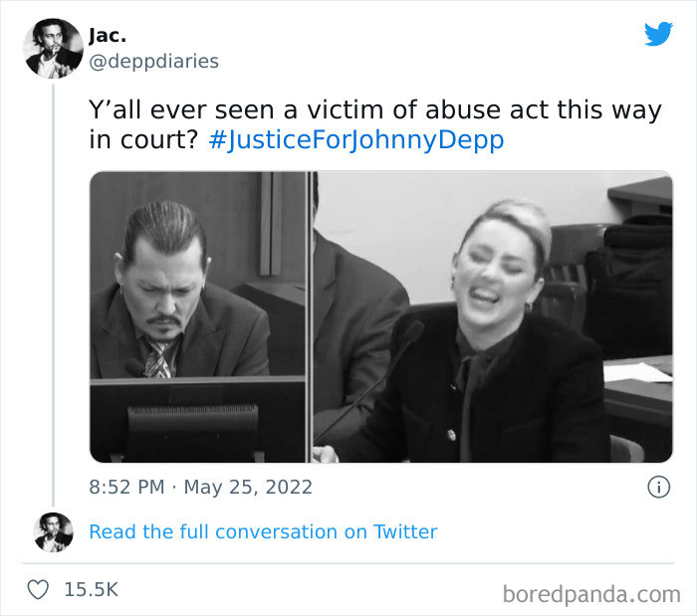The height and width of the screenshot is (616, 697).
Task: Open Jac.'s large profile avatar
Action: 53,49
